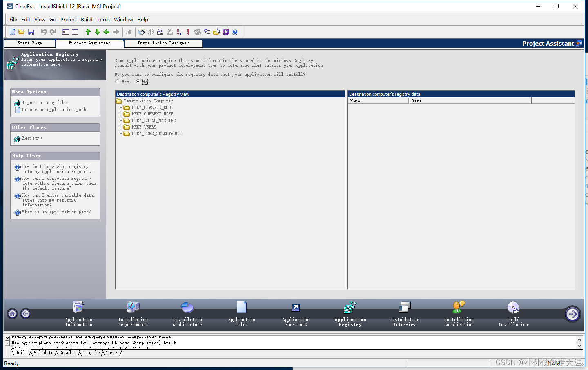Save the project using the toolbar icon
The image size is (588, 370).
pyautogui.click(x=31, y=32)
